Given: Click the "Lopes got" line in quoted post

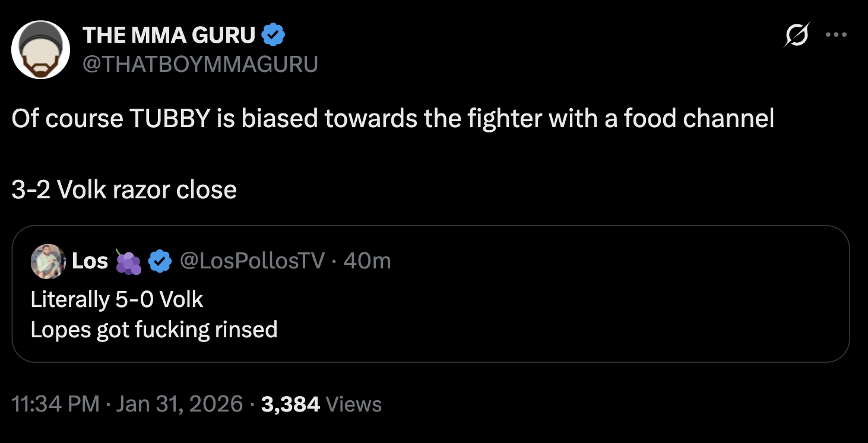Looking at the screenshot, I should click(x=154, y=329).
